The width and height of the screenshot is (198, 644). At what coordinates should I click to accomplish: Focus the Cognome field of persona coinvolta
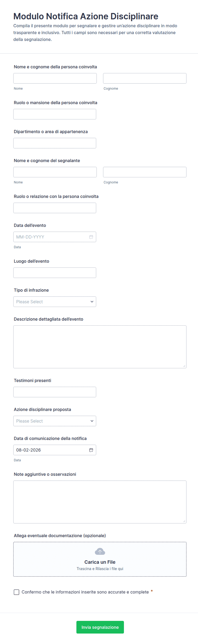click(145, 78)
